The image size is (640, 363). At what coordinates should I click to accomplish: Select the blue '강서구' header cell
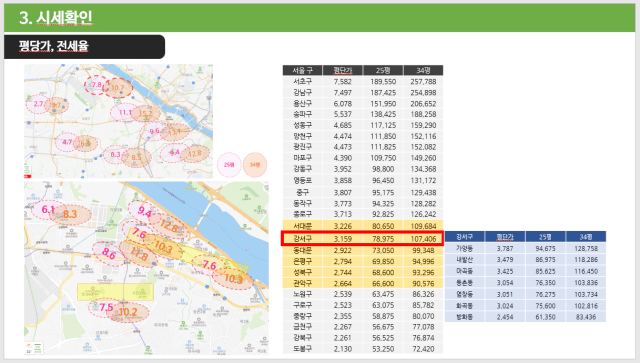tap(464, 236)
